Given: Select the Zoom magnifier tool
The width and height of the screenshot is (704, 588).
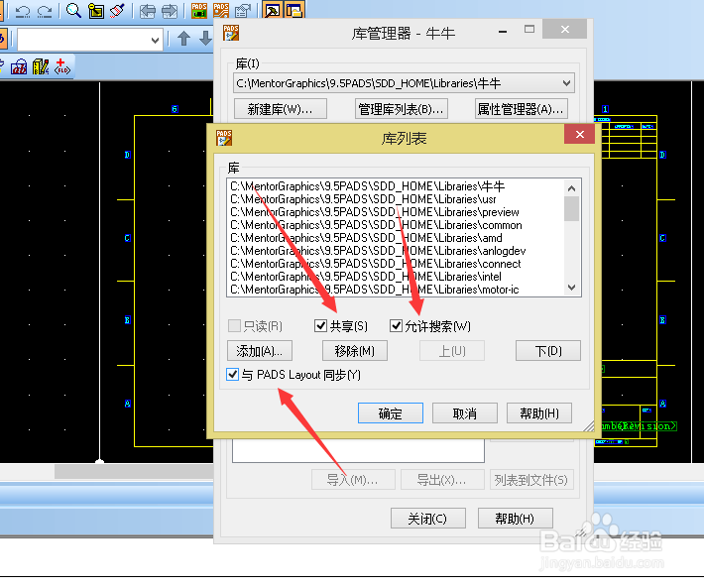Looking at the screenshot, I should (x=73, y=10).
